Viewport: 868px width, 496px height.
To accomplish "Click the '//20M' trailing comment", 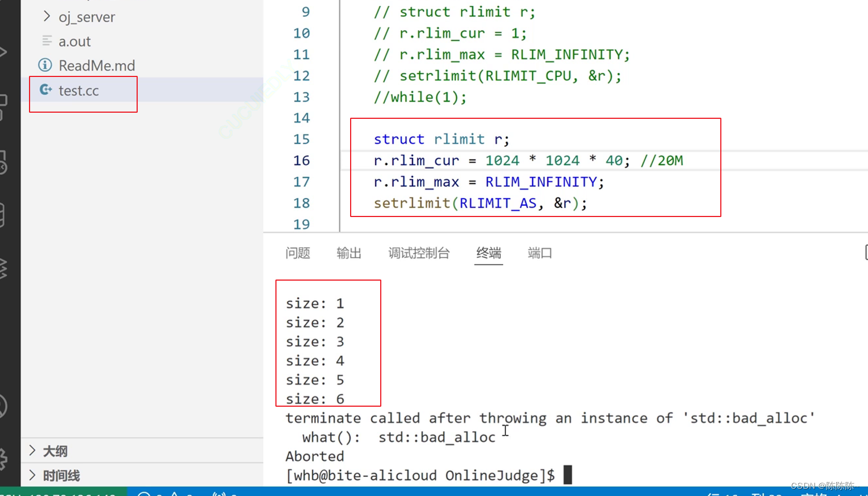I will point(662,161).
